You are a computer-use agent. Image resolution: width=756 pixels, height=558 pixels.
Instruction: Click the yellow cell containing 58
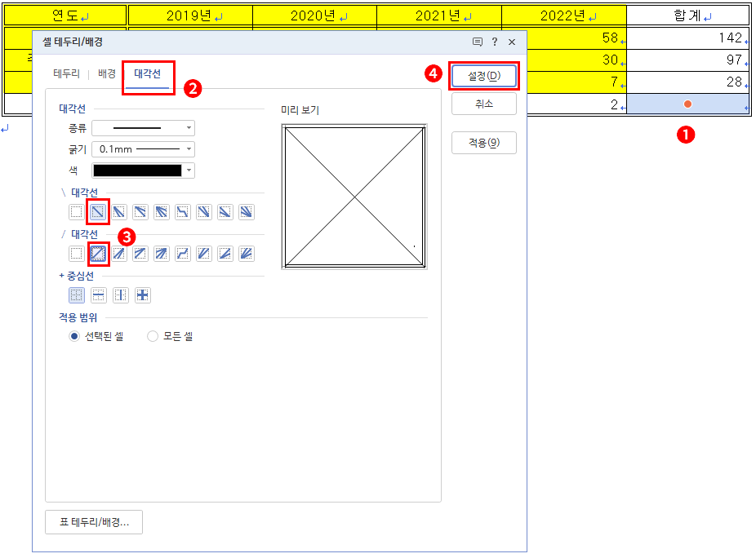click(x=576, y=38)
